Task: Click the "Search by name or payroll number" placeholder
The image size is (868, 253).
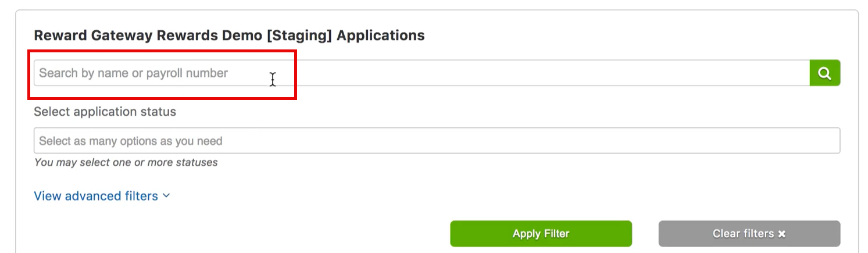Action: 133,73
